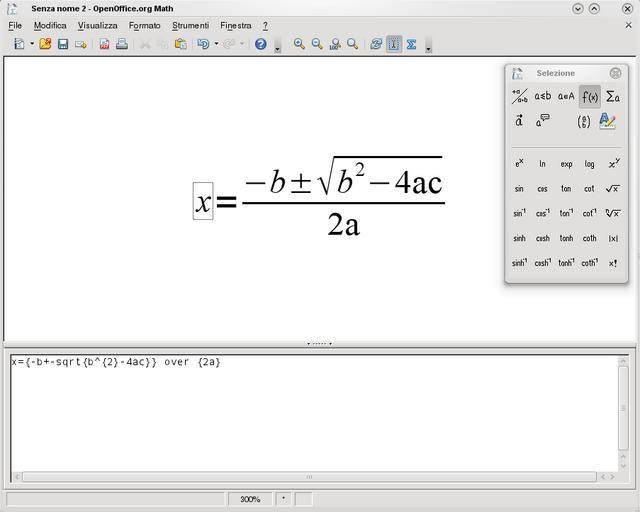Save the formula document
The height and width of the screenshot is (512, 640).
[62, 44]
